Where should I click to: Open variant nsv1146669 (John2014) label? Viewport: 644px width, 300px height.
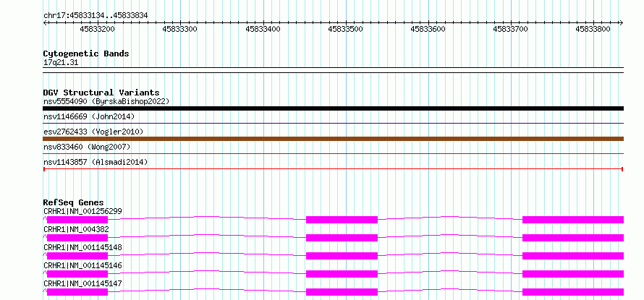pos(89,116)
